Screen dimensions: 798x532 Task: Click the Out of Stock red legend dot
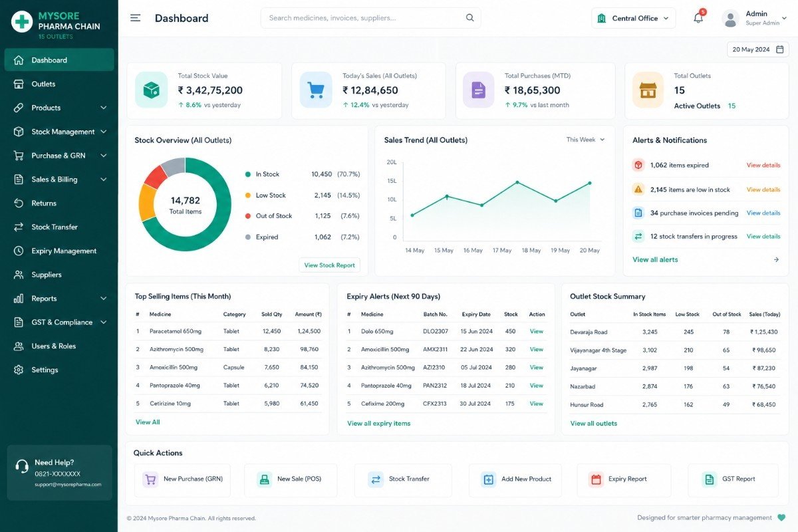(248, 216)
